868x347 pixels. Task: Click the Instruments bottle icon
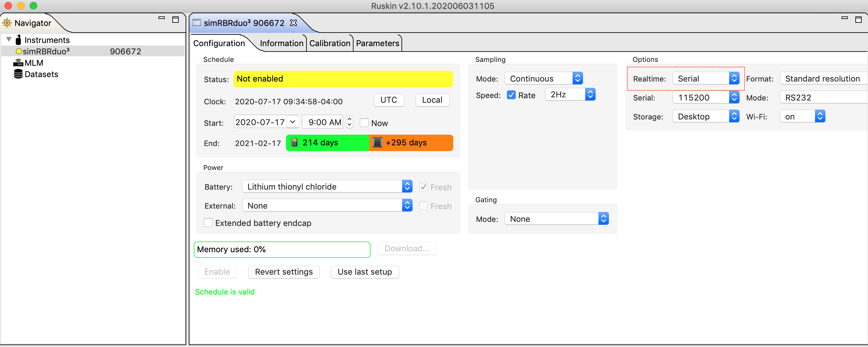click(19, 40)
